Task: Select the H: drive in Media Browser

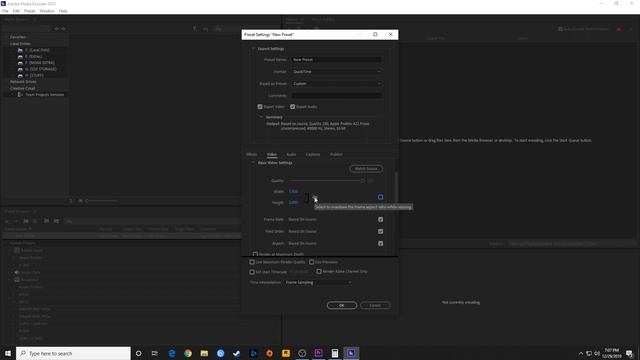Action: point(31,76)
